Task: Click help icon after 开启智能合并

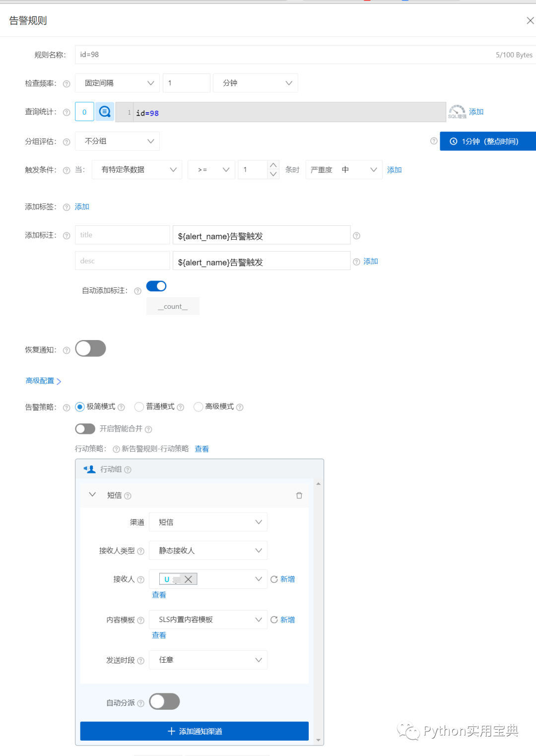Action: tap(148, 429)
